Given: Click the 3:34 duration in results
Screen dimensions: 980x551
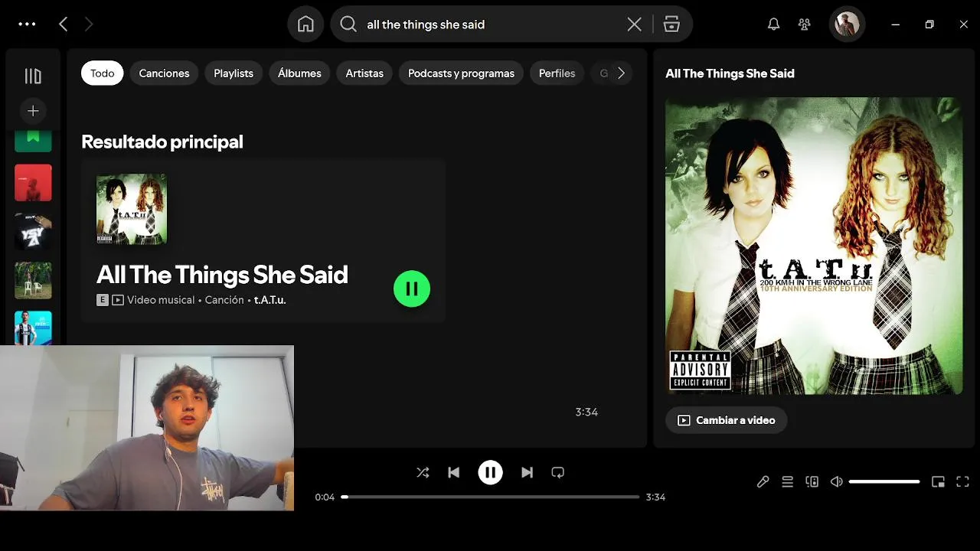Looking at the screenshot, I should (x=586, y=412).
